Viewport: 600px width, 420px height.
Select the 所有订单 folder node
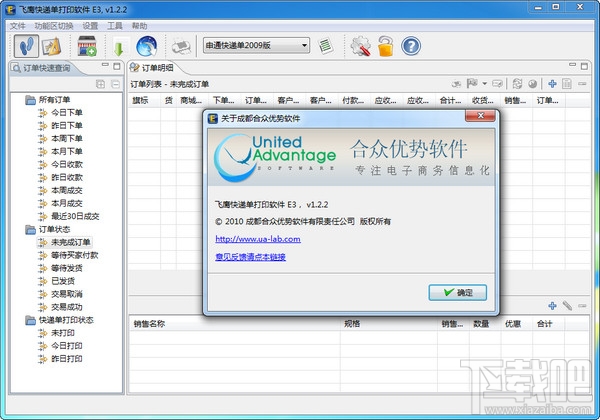pos(54,100)
